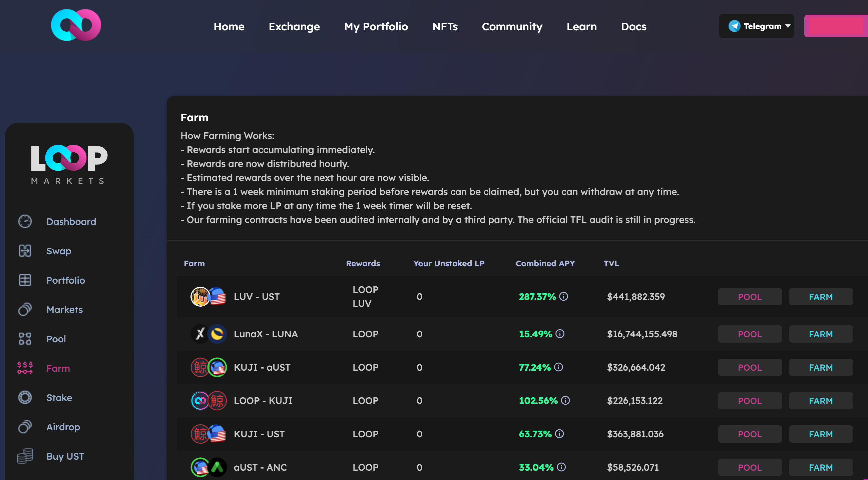Click info icon next to 15.49% APY
The image size is (868, 480).
560,334
